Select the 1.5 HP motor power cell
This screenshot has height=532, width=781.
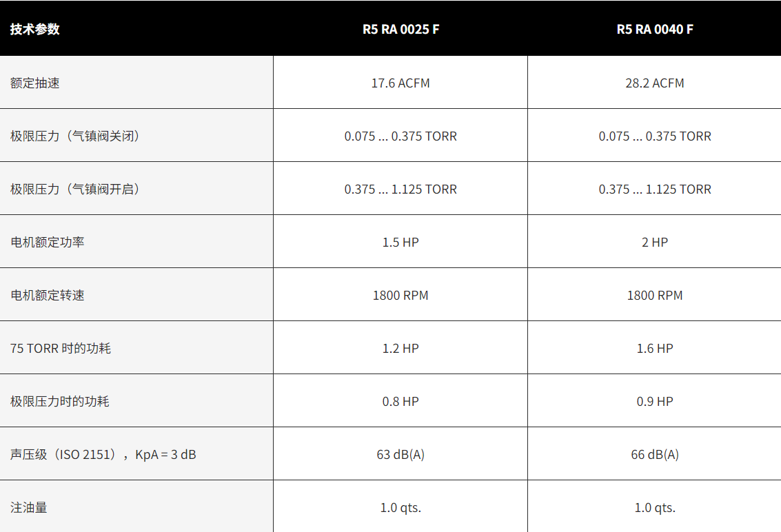pyautogui.click(x=400, y=242)
